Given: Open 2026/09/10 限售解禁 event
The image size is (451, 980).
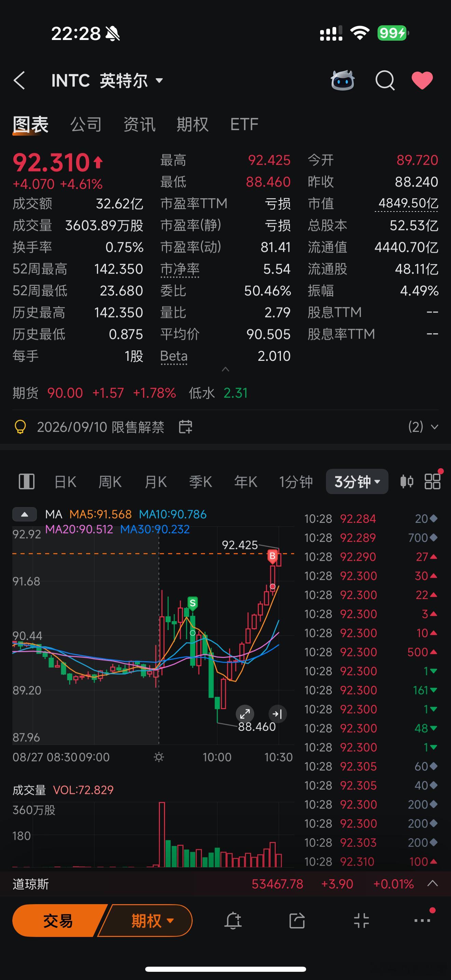Looking at the screenshot, I should click(x=100, y=427).
